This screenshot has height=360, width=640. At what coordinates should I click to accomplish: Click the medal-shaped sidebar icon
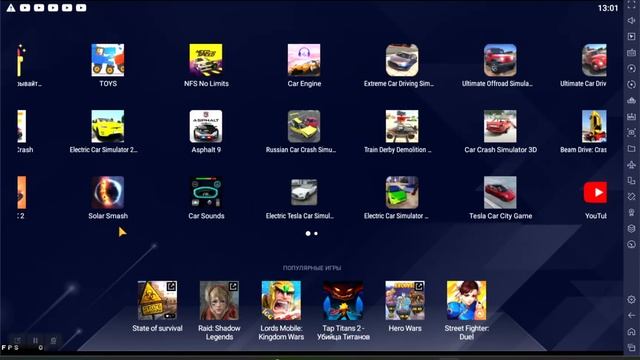631,212
